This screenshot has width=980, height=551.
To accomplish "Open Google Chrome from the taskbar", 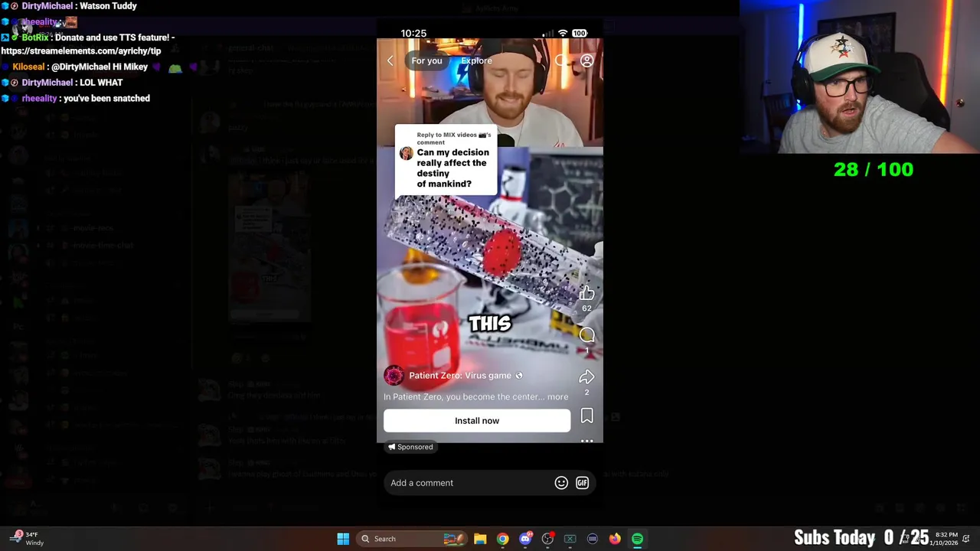I will pos(502,539).
